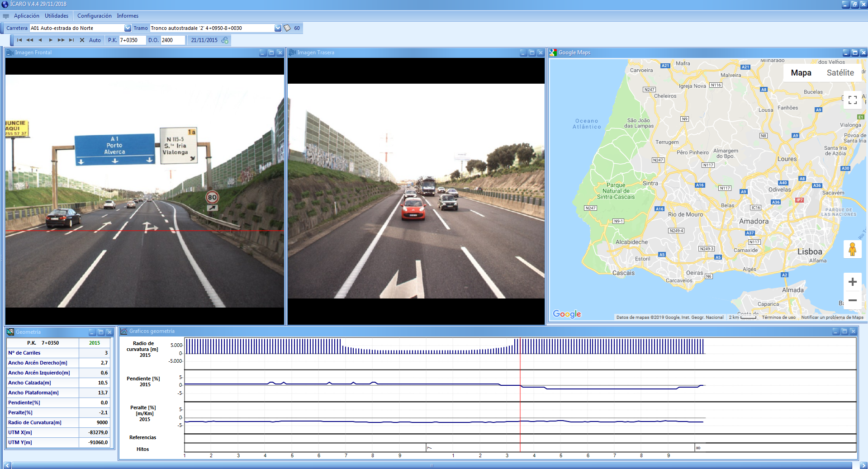The width and height of the screenshot is (868, 469).
Task: Click the P.K. input field
Action: (132, 40)
